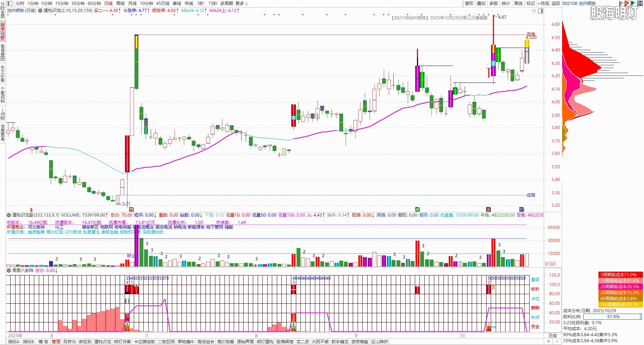Click the zoom-out minus button at bottom right
This screenshot has width=644, height=345.
[x=557, y=341]
